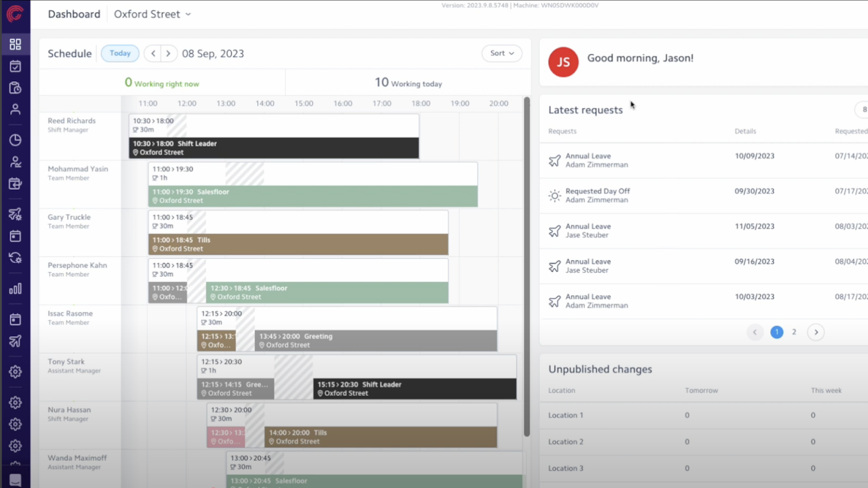The width and height of the screenshot is (868, 488).
Task: Click next page arrow in Latest requests
Action: pos(816,332)
